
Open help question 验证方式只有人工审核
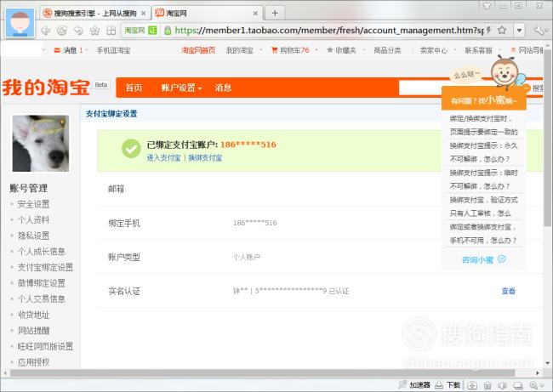[483, 207]
